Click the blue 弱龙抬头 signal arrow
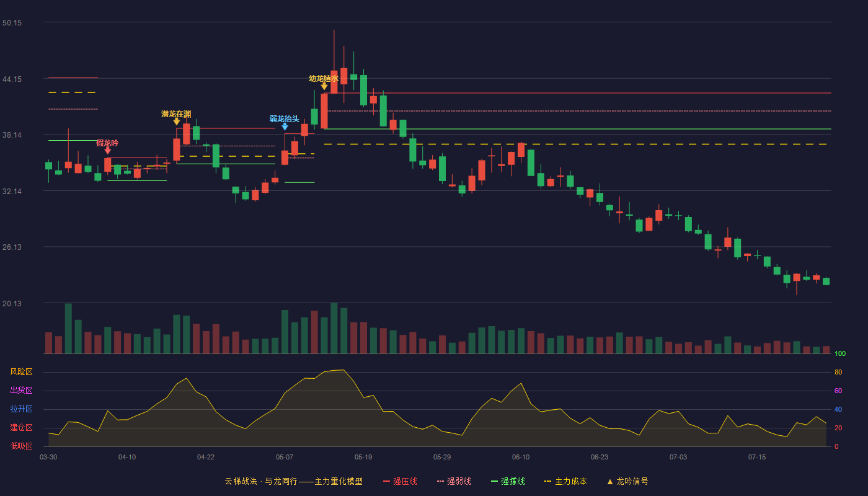 point(285,126)
